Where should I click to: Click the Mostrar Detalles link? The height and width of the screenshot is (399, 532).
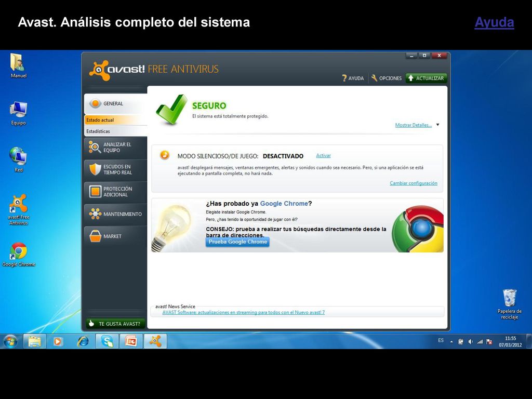click(413, 125)
